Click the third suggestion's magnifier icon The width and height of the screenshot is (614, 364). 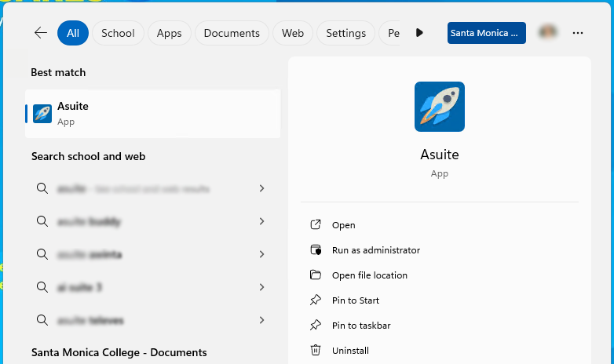tap(42, 254)
